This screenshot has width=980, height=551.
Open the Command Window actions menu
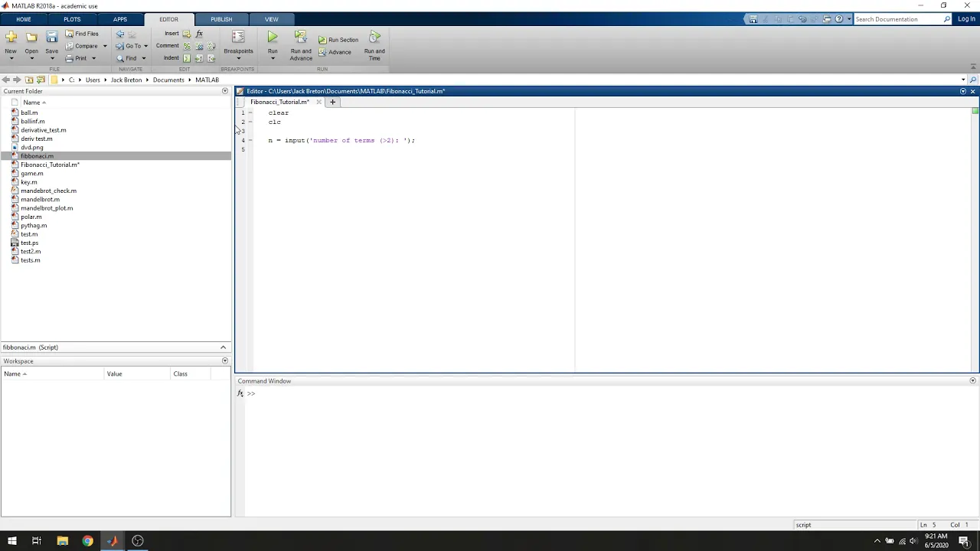point(973,380)
